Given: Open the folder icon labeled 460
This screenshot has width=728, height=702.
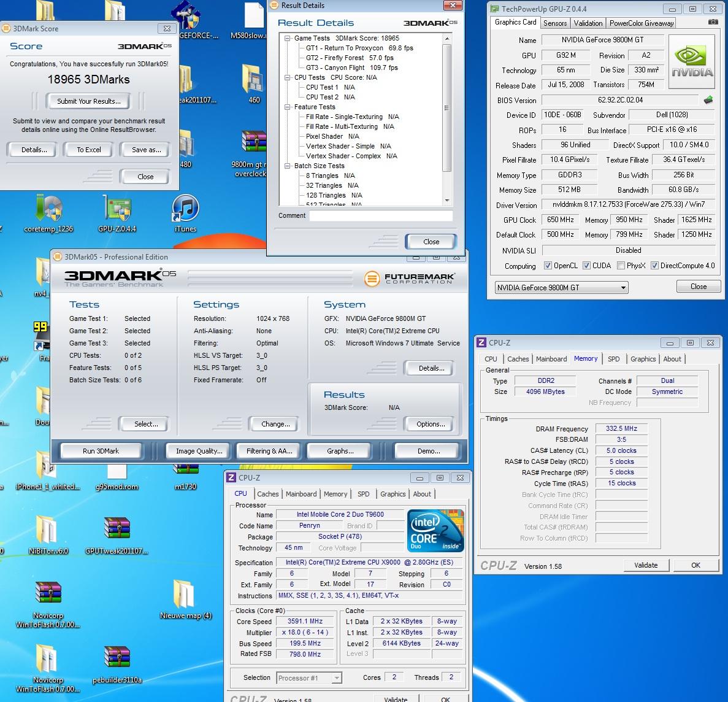Looking at the screenshot, I should pyautogui.click(x=253, y=83).
